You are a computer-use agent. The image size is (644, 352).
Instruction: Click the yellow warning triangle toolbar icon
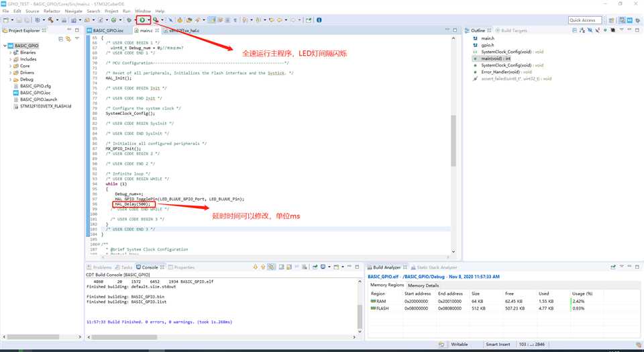[x=180, y=19]
